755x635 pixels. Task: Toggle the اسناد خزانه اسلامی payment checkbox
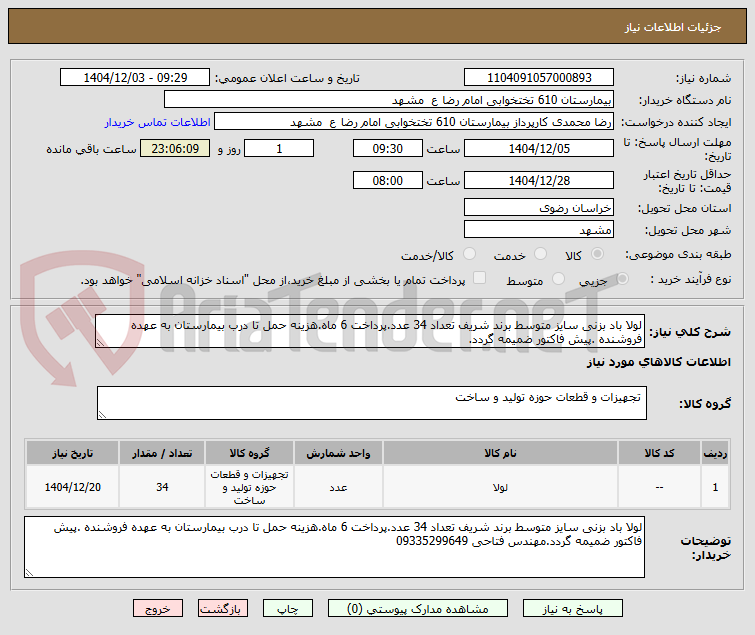480,278
